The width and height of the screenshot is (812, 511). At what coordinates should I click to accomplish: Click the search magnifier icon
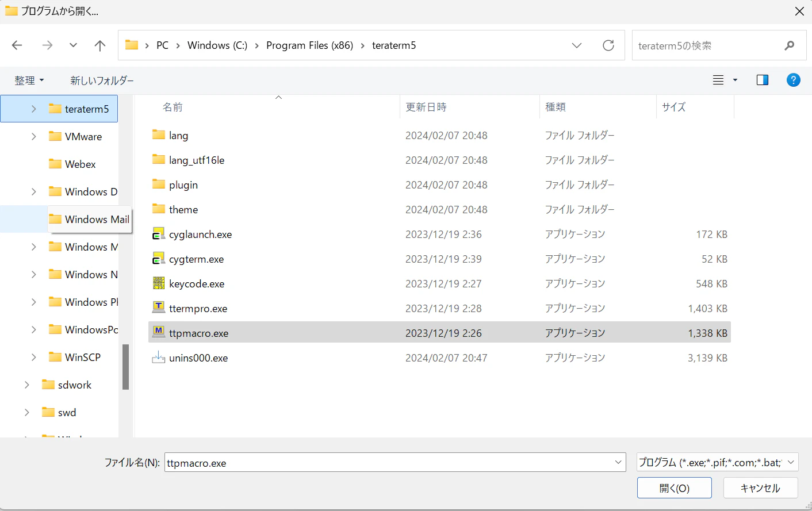[x=790, y=45]
